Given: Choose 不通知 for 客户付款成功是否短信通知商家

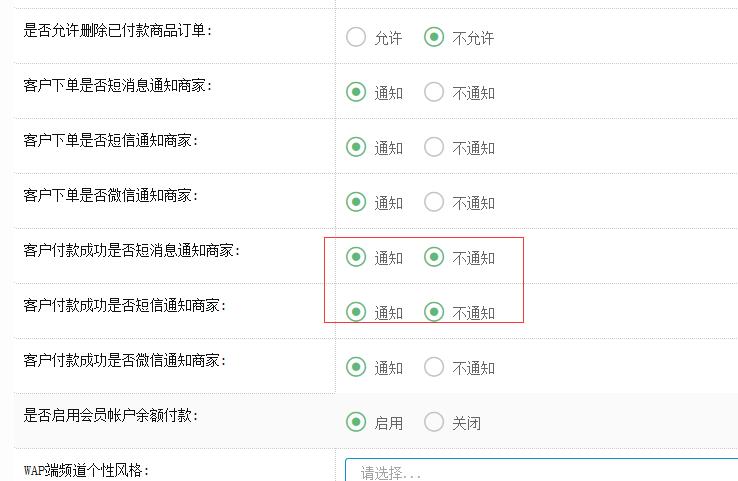Looking at the screenshot, I should [x=434, y=313].
